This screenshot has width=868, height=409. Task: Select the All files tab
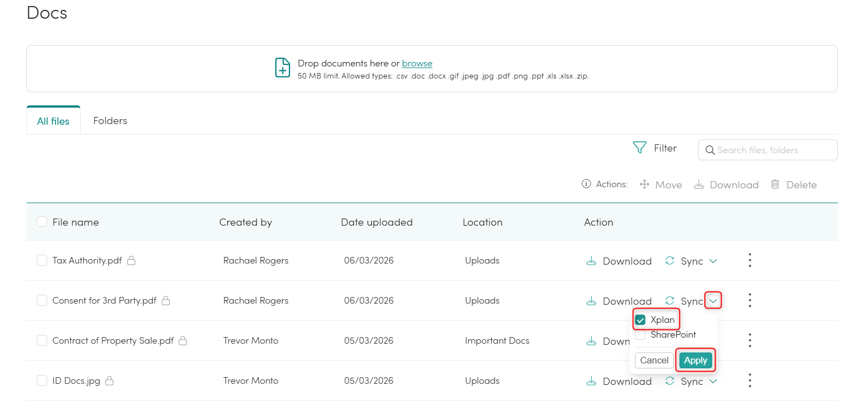[53, 121]
